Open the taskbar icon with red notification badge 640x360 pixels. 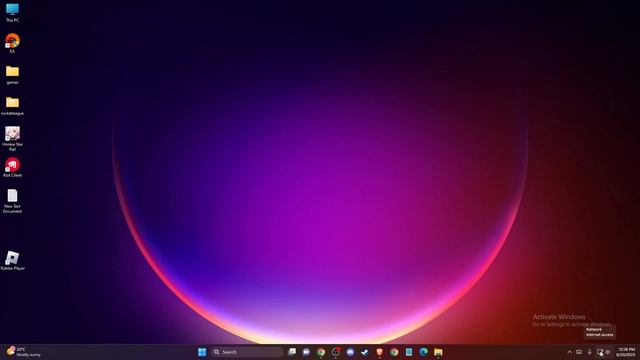point(336,352)
